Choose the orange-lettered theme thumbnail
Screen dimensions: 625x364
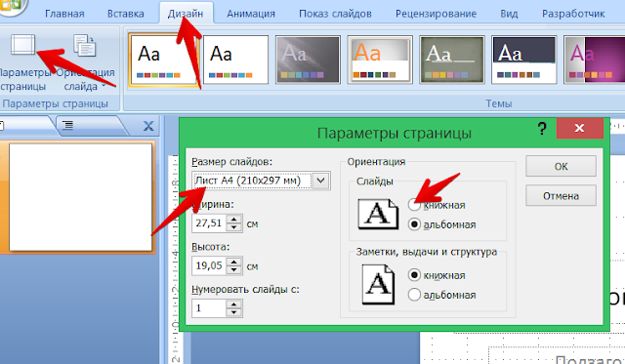click(x=380, y=60)
